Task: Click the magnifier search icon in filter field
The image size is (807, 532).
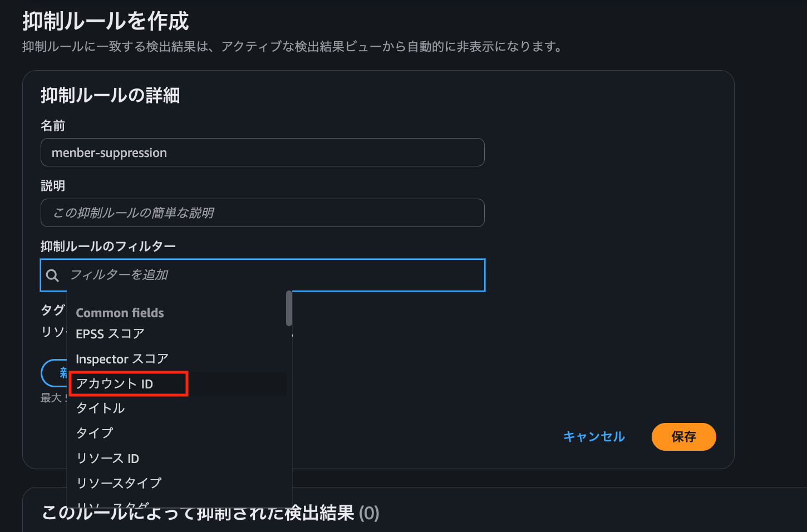Action: click(x=53, y=275)
